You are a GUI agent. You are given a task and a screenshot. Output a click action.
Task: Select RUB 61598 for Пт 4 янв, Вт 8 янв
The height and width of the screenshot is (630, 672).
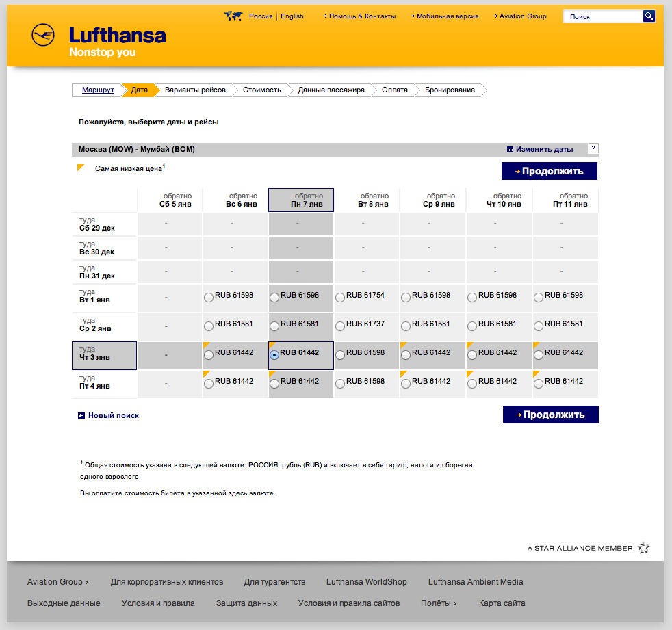340,383
